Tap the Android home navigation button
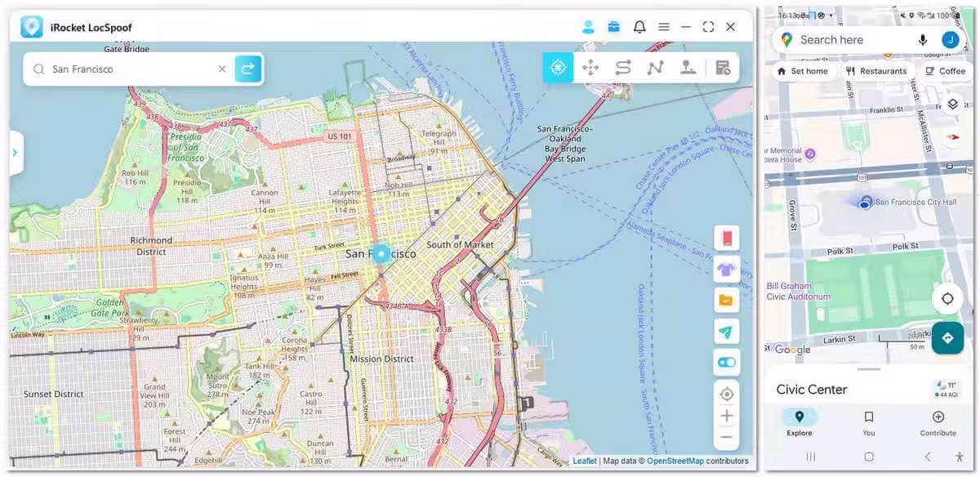Image resolution: width=980 pixels, height=477 pixels. [x=869, y=457]
